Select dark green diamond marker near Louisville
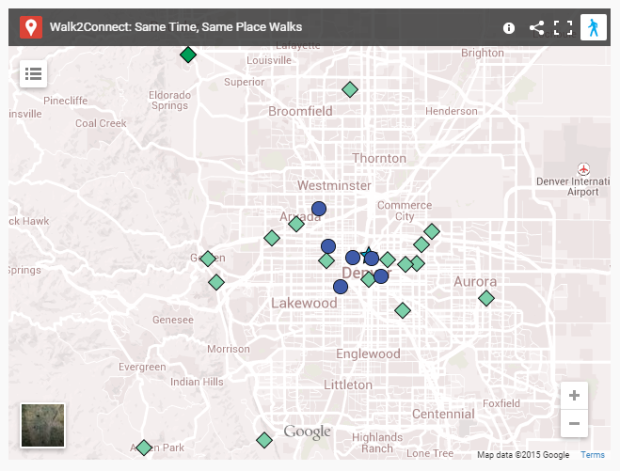This screenshot has width=620, height=471. click(x=188, y=55)
